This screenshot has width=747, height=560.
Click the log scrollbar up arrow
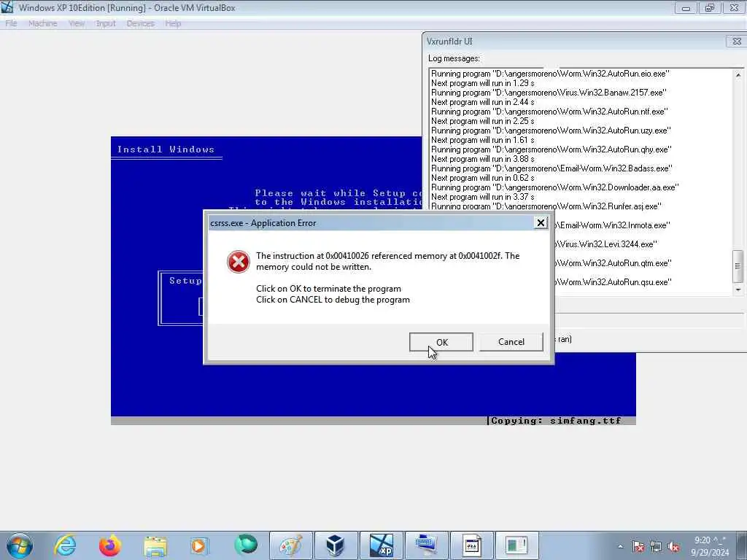[738, 75]
